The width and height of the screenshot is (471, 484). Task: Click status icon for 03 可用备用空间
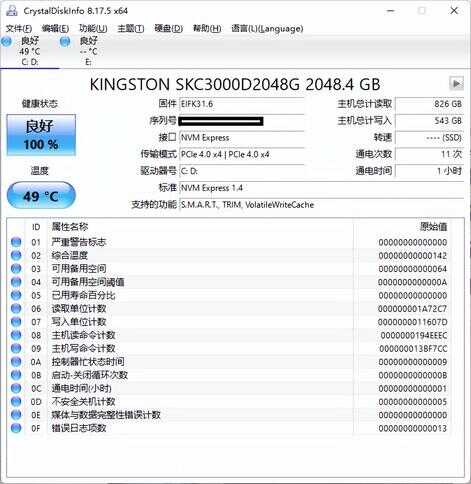(16, 269)
